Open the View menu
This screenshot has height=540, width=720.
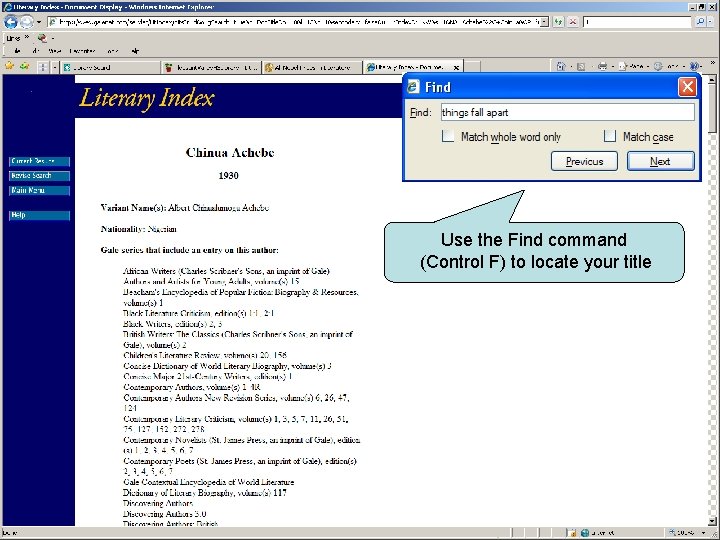coord(54,51)
